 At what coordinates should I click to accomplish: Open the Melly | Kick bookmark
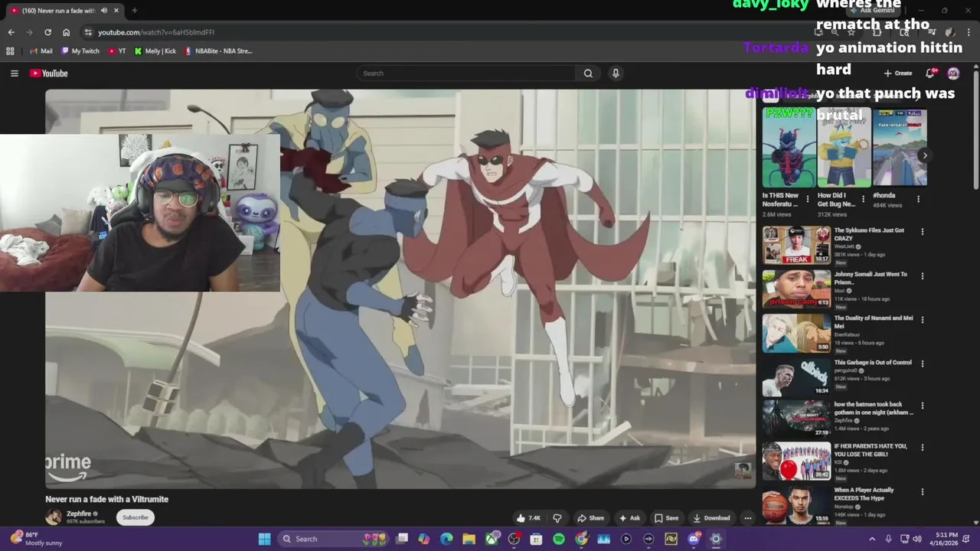click(x=155, y=51)
